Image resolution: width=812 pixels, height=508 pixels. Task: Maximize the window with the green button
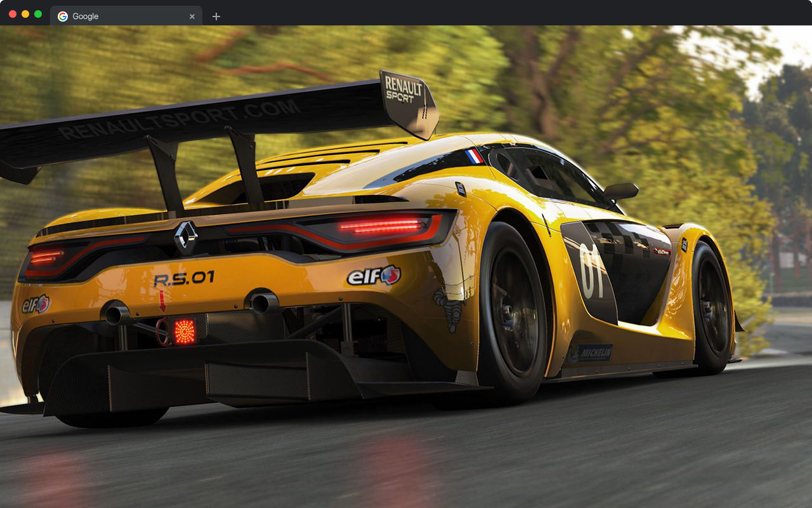[x=38, y=14]
